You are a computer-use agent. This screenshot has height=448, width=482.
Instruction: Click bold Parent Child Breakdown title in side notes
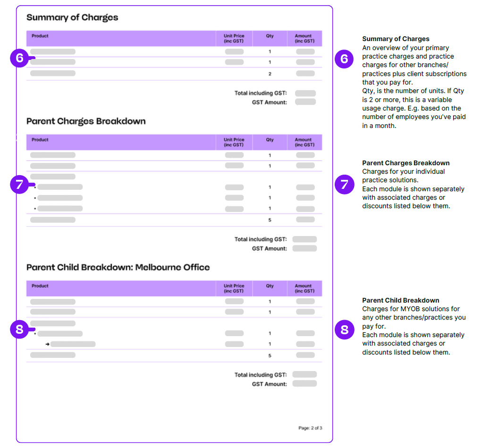(400, 300)
